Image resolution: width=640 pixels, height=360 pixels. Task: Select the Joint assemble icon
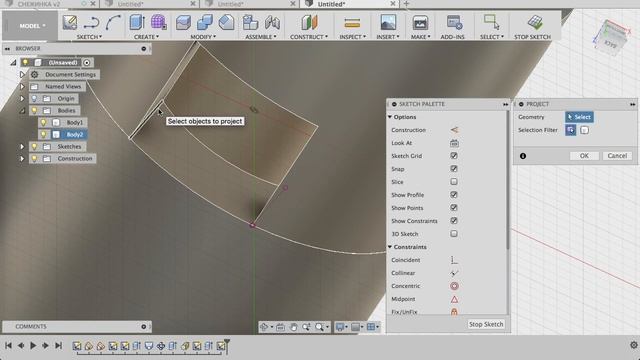coord(272,22)
